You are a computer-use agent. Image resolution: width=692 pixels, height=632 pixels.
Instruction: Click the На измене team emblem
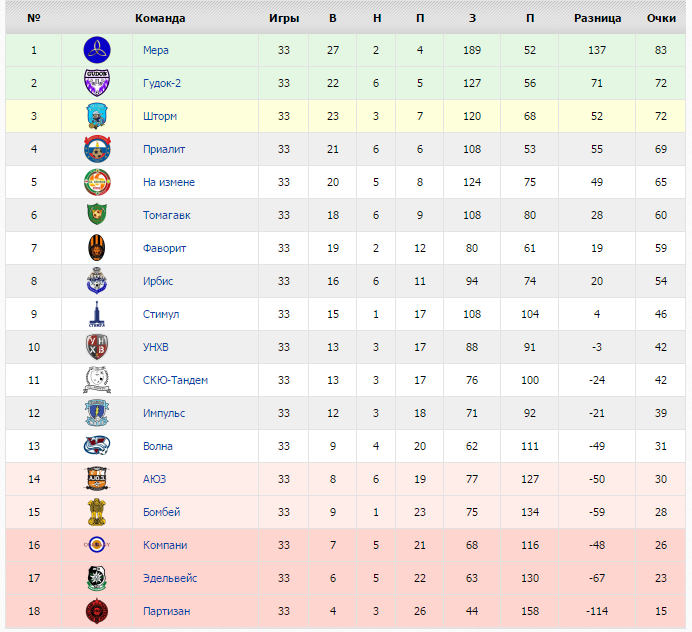point(97,182)
